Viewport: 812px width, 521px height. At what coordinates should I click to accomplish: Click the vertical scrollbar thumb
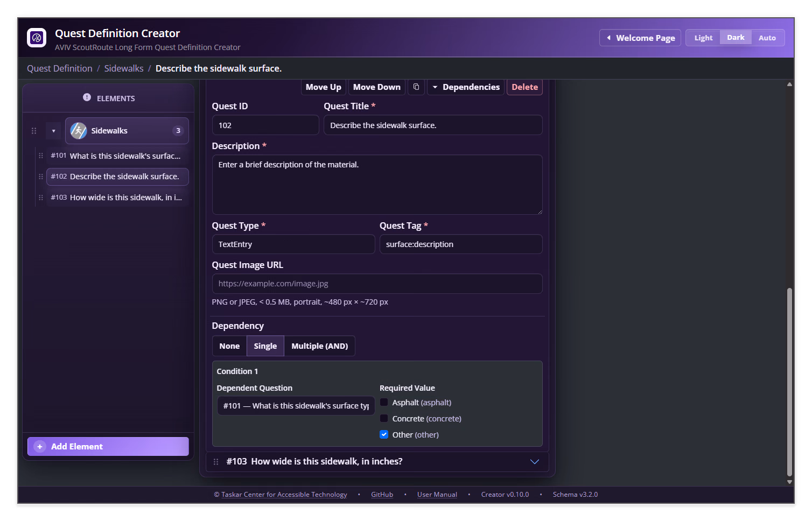[789, 382]
